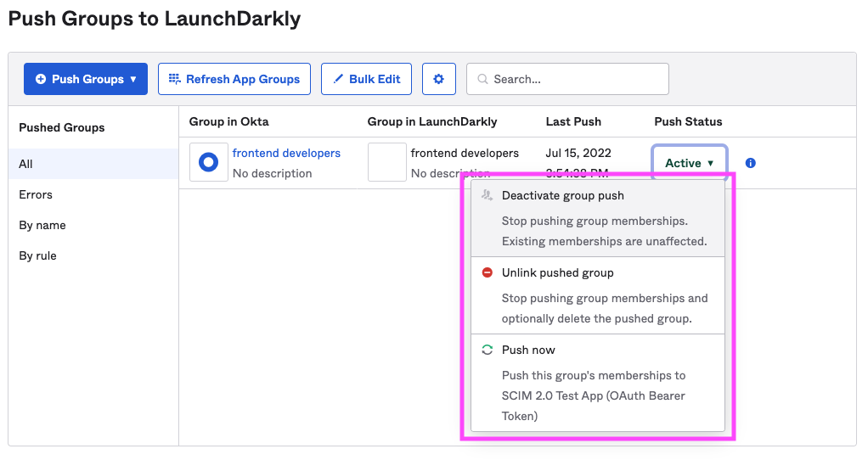Filter pushed groups By name

(42, 225)
